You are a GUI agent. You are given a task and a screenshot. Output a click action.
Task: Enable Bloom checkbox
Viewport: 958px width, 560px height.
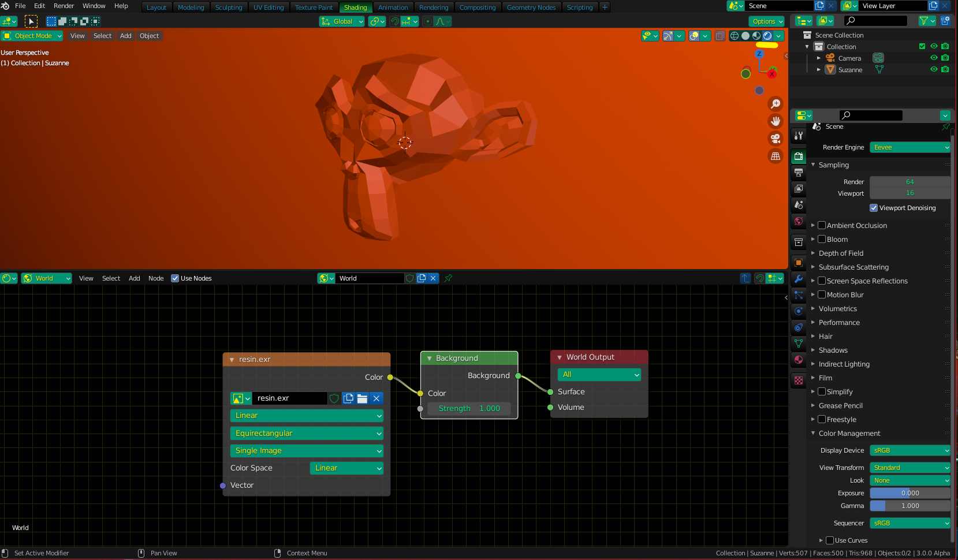pyautogui.click(x=822, y=240)
